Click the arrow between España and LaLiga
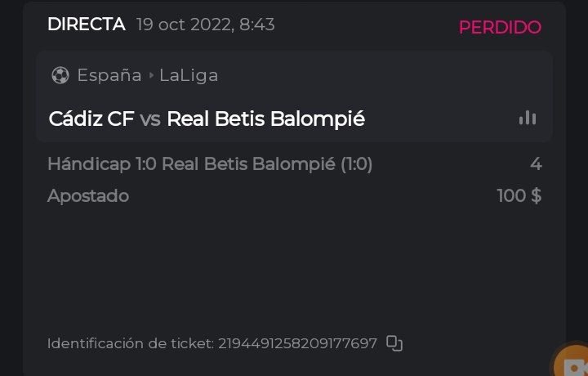The height and width of the screenshot is (376, 588). pyautogui.click(x=151, y=75)
